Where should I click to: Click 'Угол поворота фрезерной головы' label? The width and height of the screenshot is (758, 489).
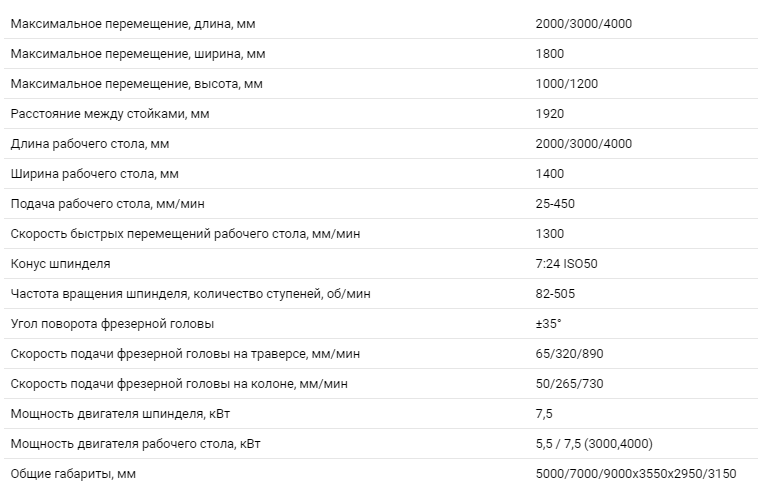pos(112,323)
